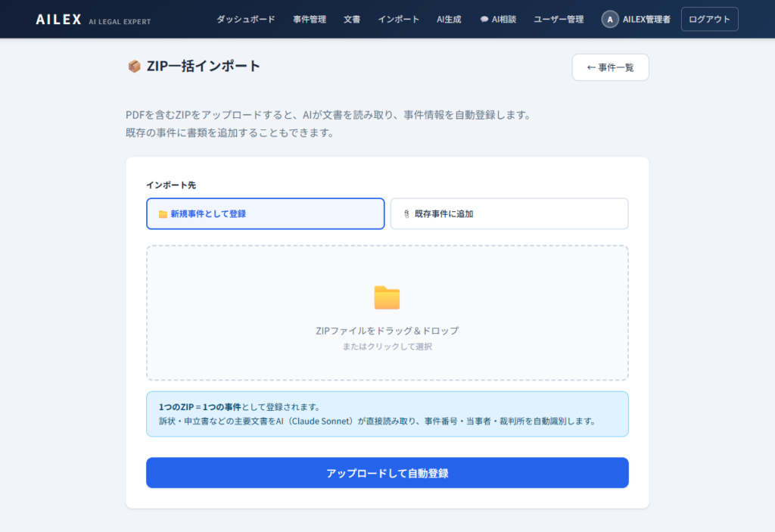Screen dimensions: 775x532
Task: Switch to the インポート nav item
Action: pyautogui.click(x=398, y=20)
